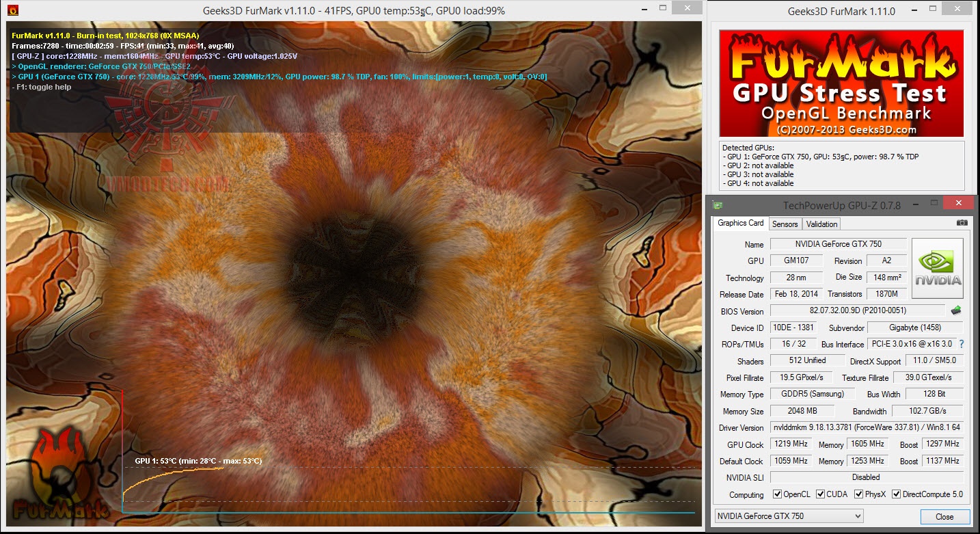This screenshot has width=980, height=534.
Task: Click the Boost clock value 1297 MHz
Action: 943,444
